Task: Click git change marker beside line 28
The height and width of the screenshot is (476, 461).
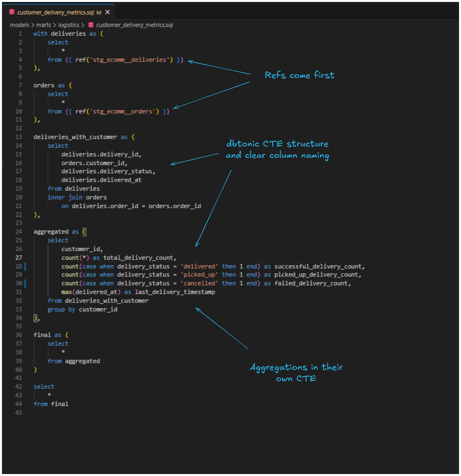Action: point(25,266)
